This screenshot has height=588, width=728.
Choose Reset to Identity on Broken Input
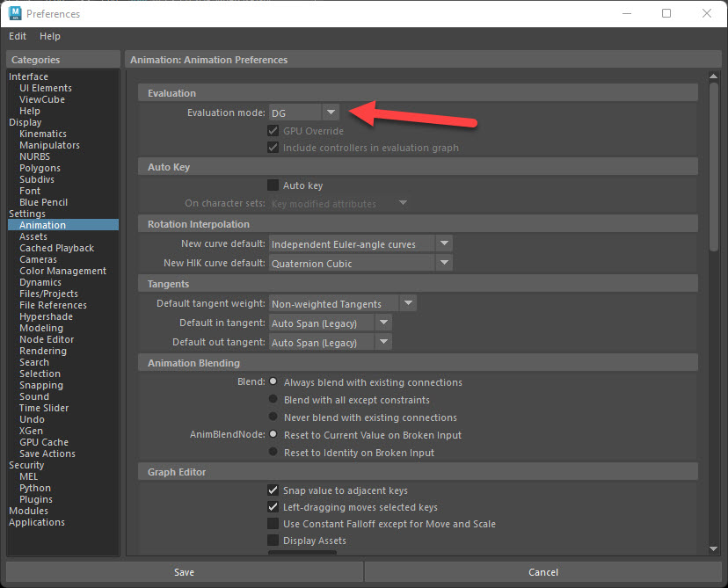pos(275,452)
